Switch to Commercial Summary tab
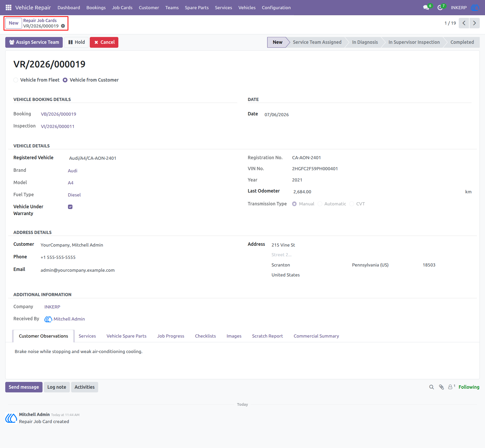This screenshot has width=485, height=448. point(316,336)
